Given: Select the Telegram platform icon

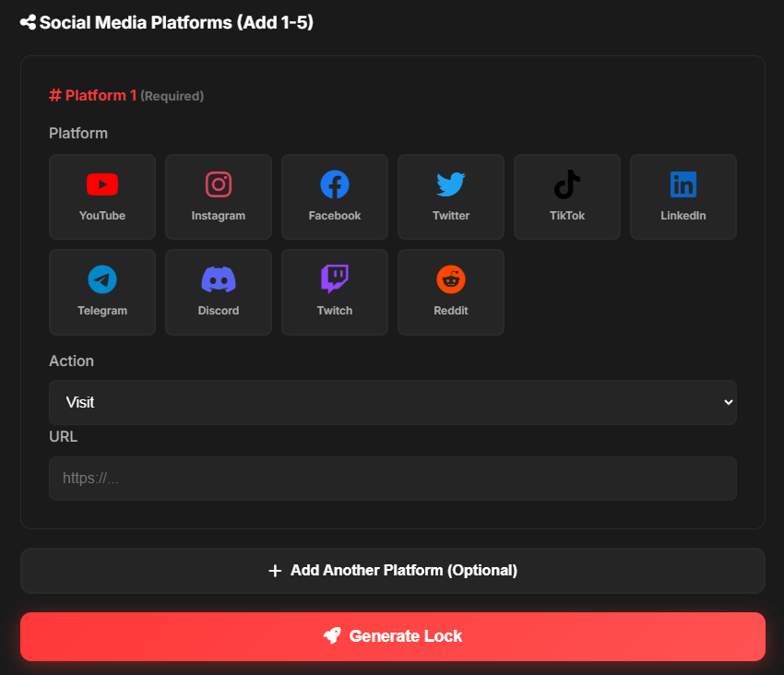Looking at the screenshot, I should pyautogui.click(x=101, y=292).
